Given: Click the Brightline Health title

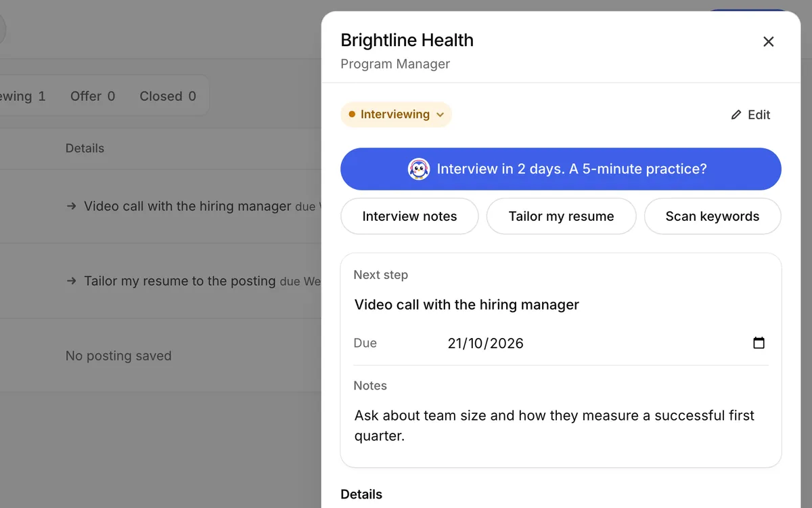Looking at the screenshot, I should tap(407, 40).
